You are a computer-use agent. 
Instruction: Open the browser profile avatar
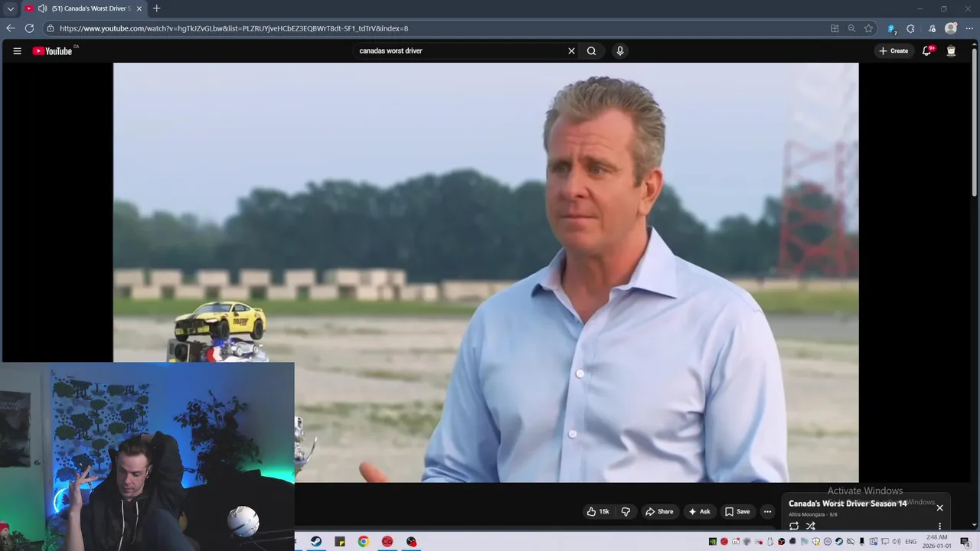951,28
